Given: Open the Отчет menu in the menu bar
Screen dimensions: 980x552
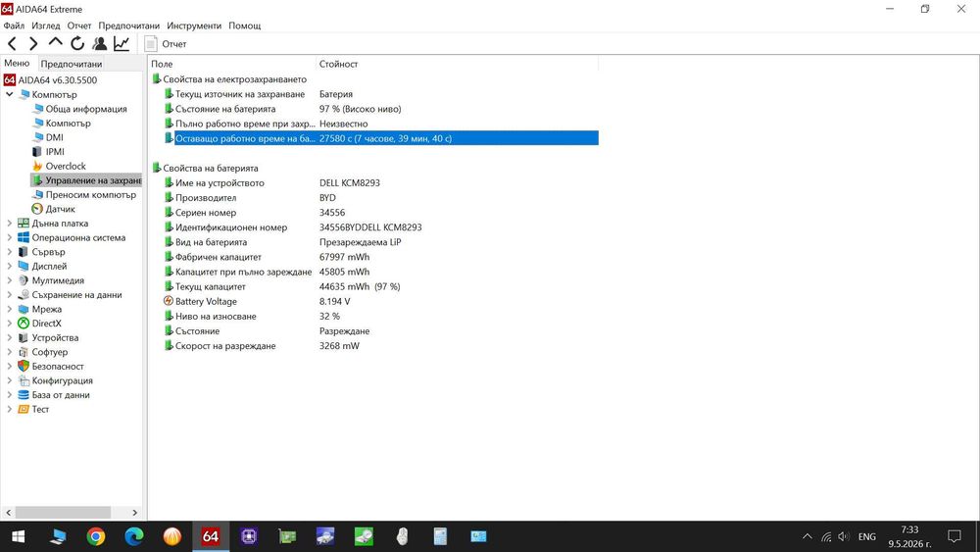Looking at the screenshot, I should 79,25.
